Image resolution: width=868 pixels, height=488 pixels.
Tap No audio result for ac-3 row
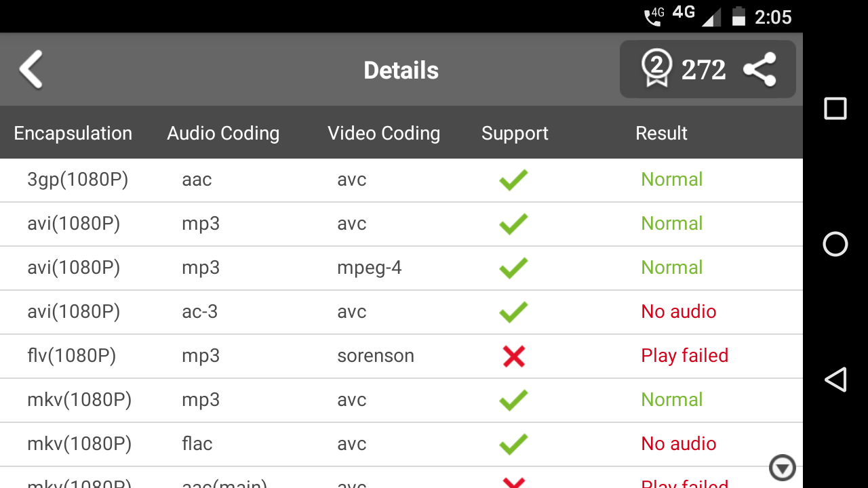point(678,312)
